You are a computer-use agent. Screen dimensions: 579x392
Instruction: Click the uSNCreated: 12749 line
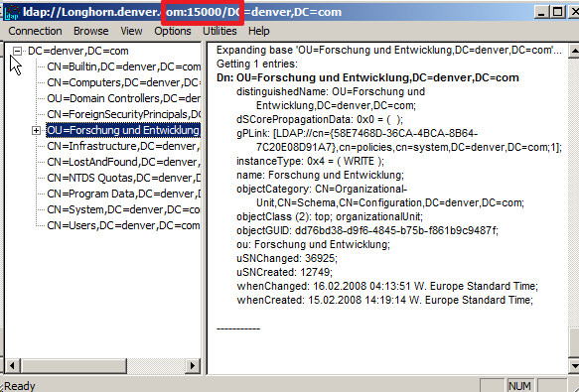284,272
